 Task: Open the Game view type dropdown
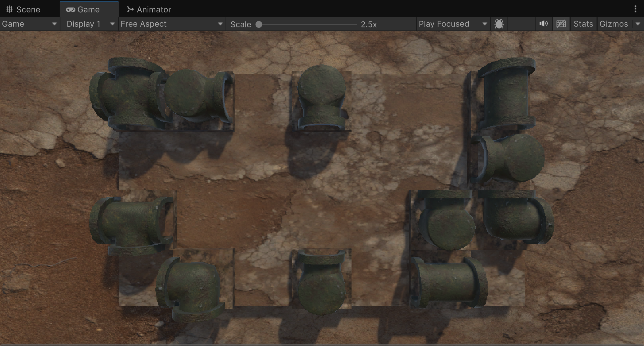29,24
